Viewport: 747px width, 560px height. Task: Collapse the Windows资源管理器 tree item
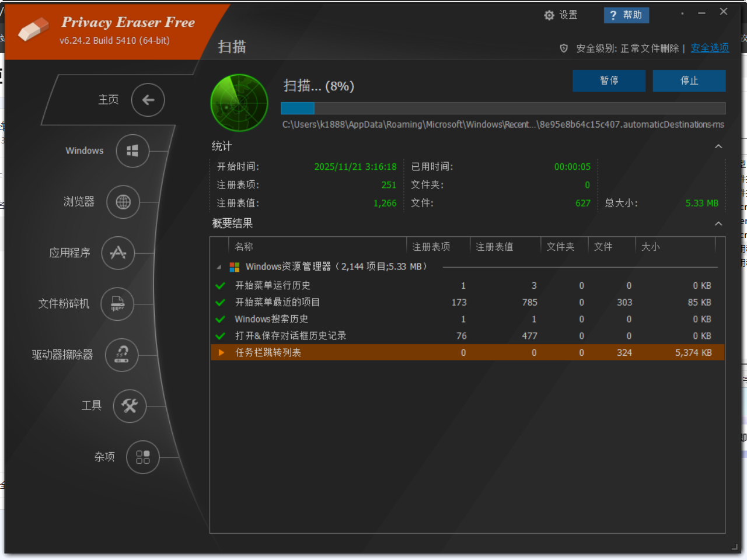pyautogui.click(x=219, y=267)
